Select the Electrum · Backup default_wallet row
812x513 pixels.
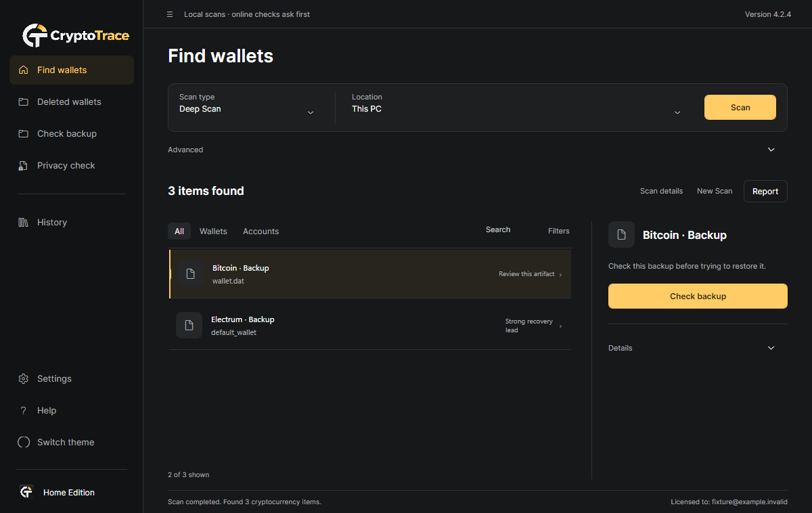coord(370,325)
